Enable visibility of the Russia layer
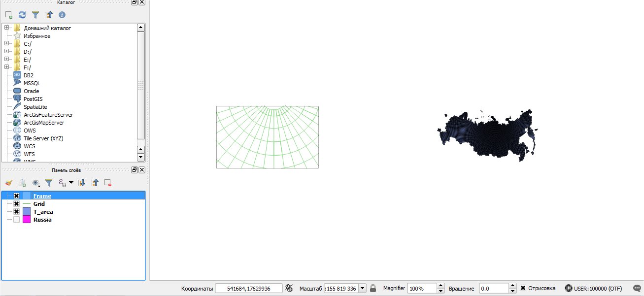The image size is (644, 296). (16, 220)
